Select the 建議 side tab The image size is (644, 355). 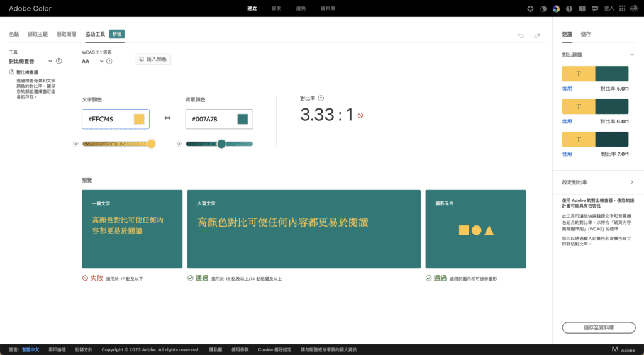[567, 34]
